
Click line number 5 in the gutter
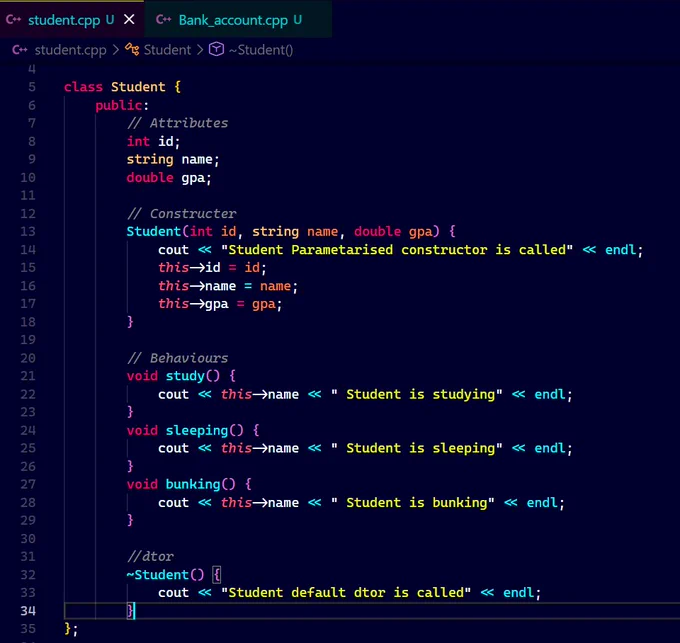coord(32,87)
